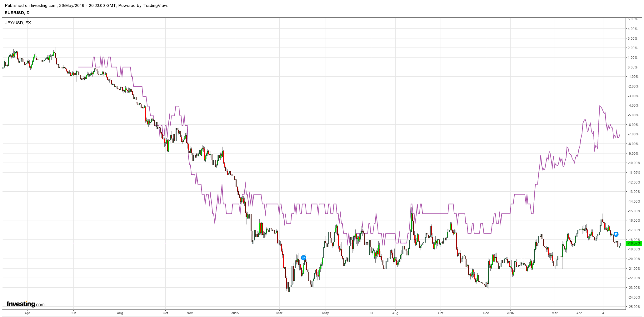
Task: Click the May label on the time axis
Action: [x=326, y=313]
